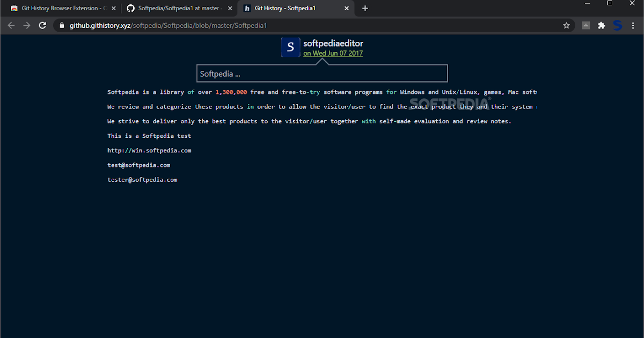The width and height of the screenshot is (644, 338).
Task: Click the highlighted number 1,300,000
Action: click(x=231, y=92)
